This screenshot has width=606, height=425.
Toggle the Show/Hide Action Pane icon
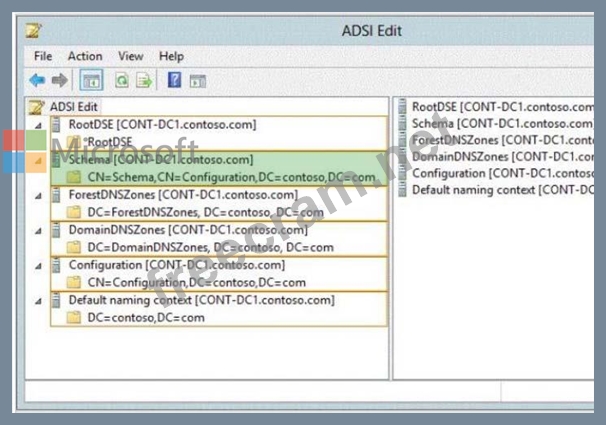tap(197, 81)
